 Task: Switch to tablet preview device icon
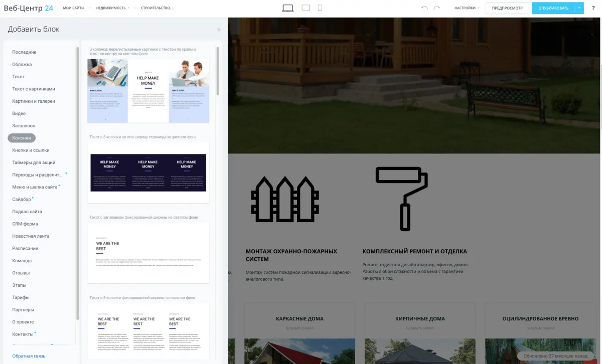click(x=306, y=8)
